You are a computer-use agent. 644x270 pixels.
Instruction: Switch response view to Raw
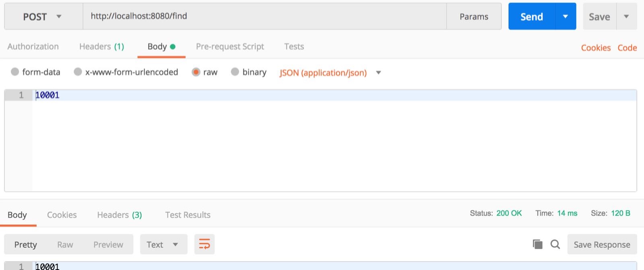tap(65, 245)
